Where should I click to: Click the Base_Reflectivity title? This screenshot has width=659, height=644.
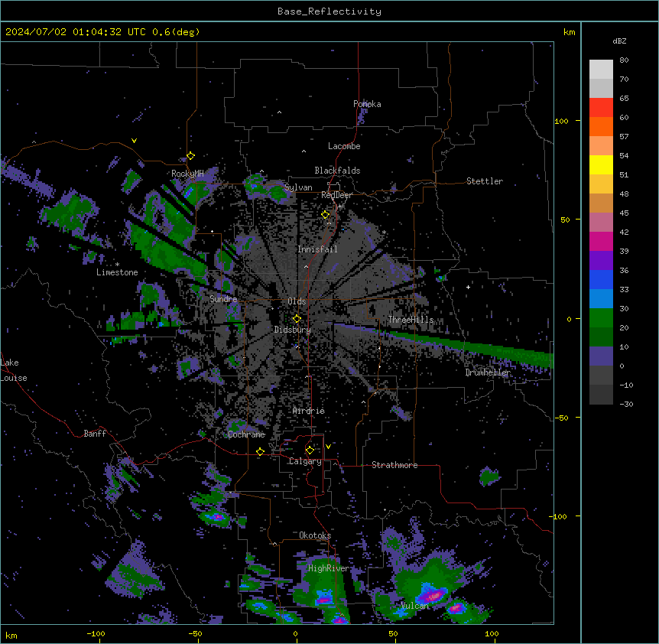tap(329, 11)
